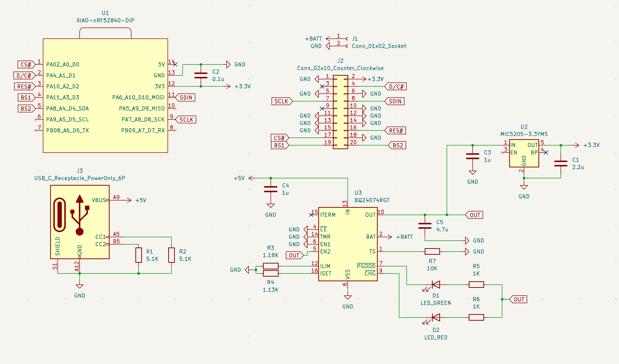
Task: Select the J2 connector body
Action: (340, 112)
